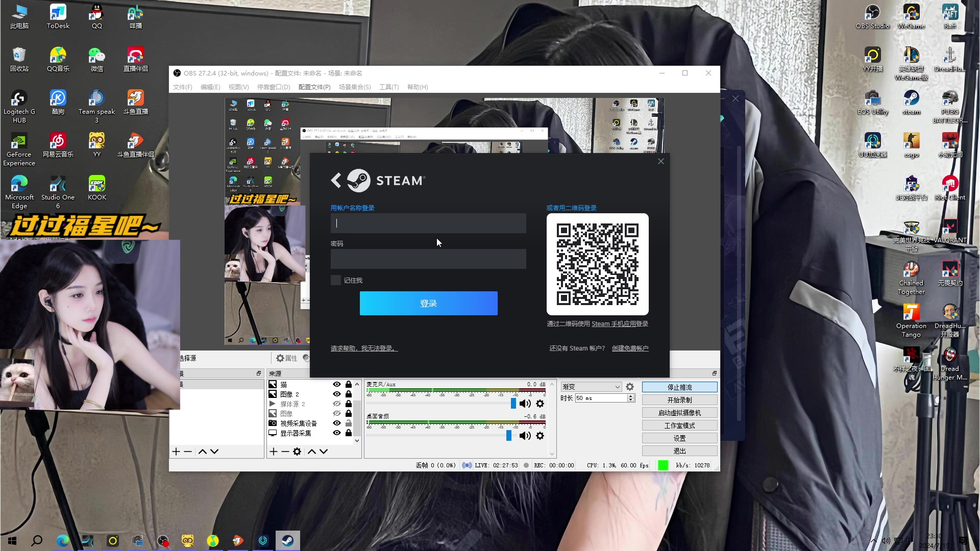Image resolution: width=980 pixels, height=551 pixels.
Task: Open source properties gear in sources toolbar
Action: (x=297, y=452)
